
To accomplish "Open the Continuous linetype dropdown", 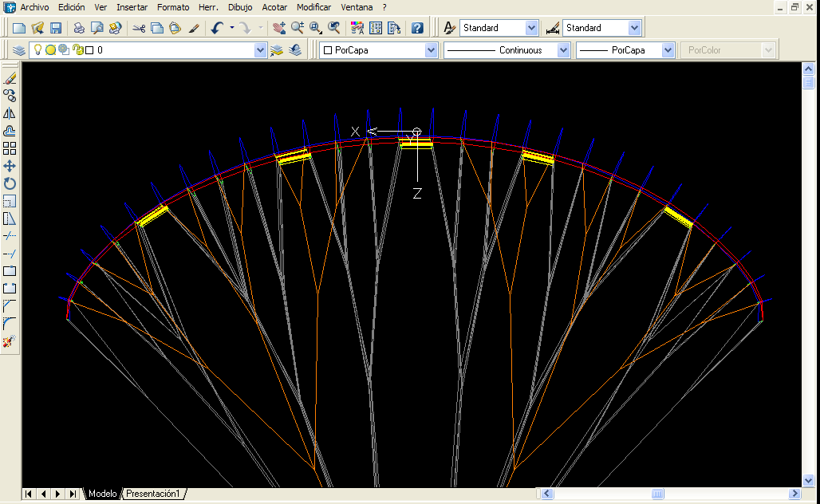I will pos(563,50).
